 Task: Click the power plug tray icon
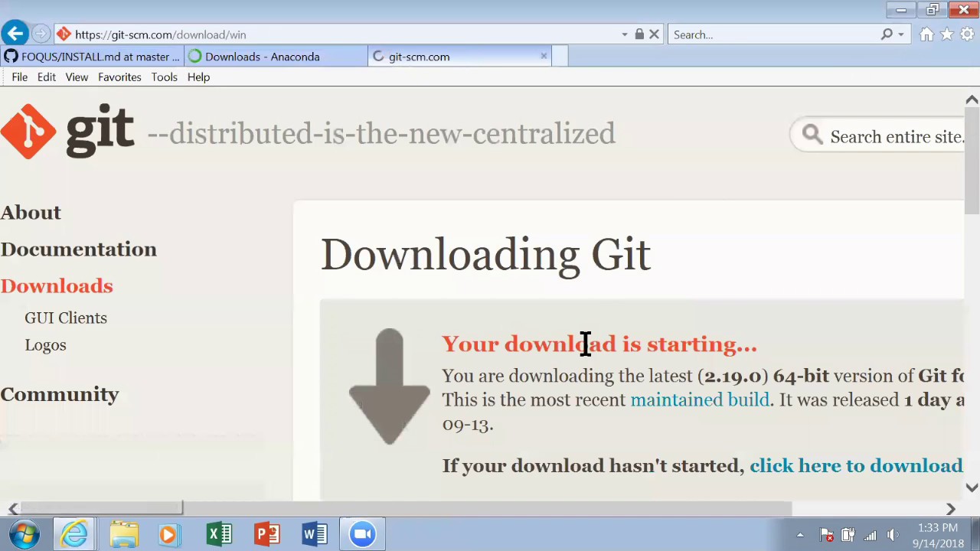tap(848, 535)
